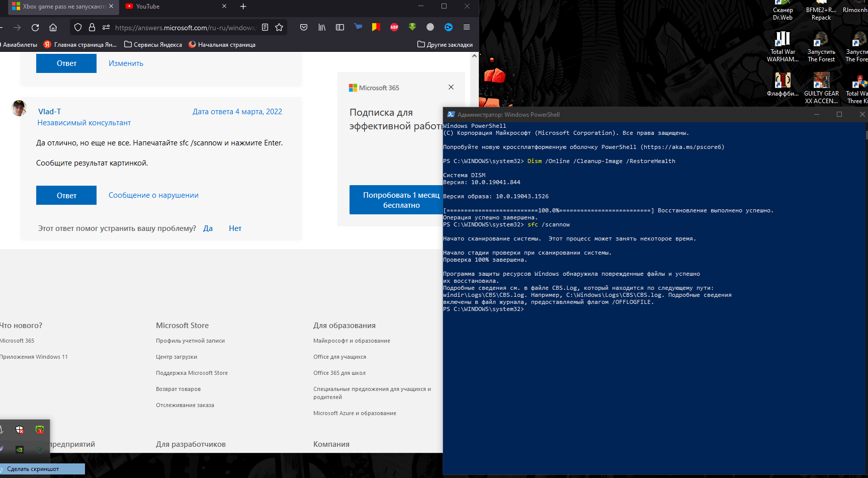Open Профиль учетной записи link

(x=190, y=341)
